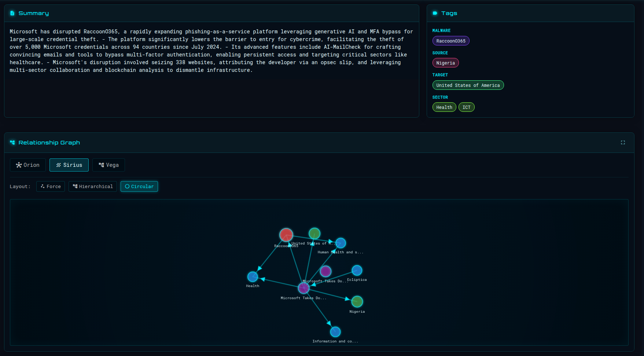Select the Human Health and s... blue node
This screenshot has width=644, height=356.
tap(341, 243)
